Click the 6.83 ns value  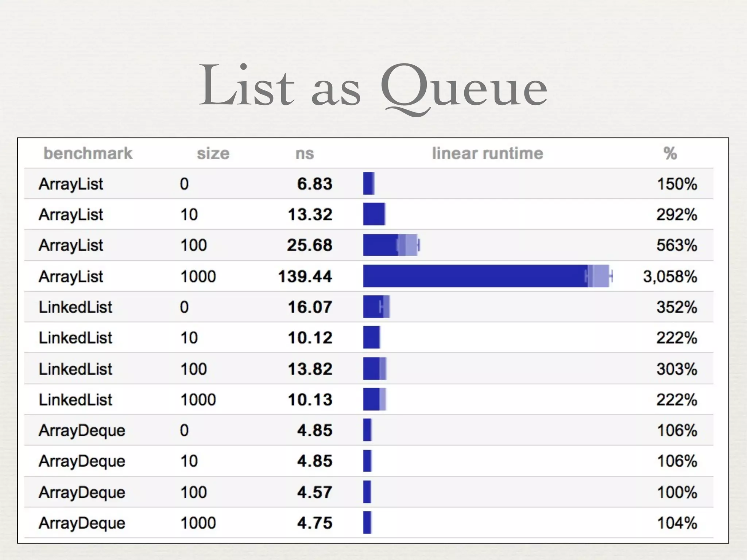click(x=315, y=183)
